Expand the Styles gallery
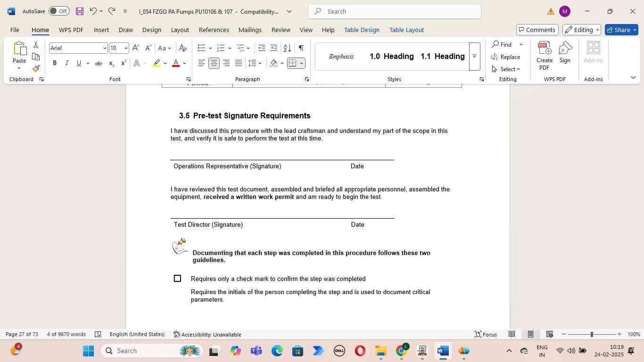This screenshot has width=644, height=362. pos(474,57)
